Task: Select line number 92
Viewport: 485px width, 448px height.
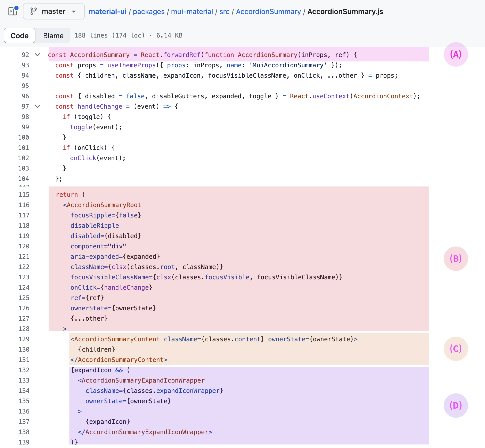Action: 25,55
